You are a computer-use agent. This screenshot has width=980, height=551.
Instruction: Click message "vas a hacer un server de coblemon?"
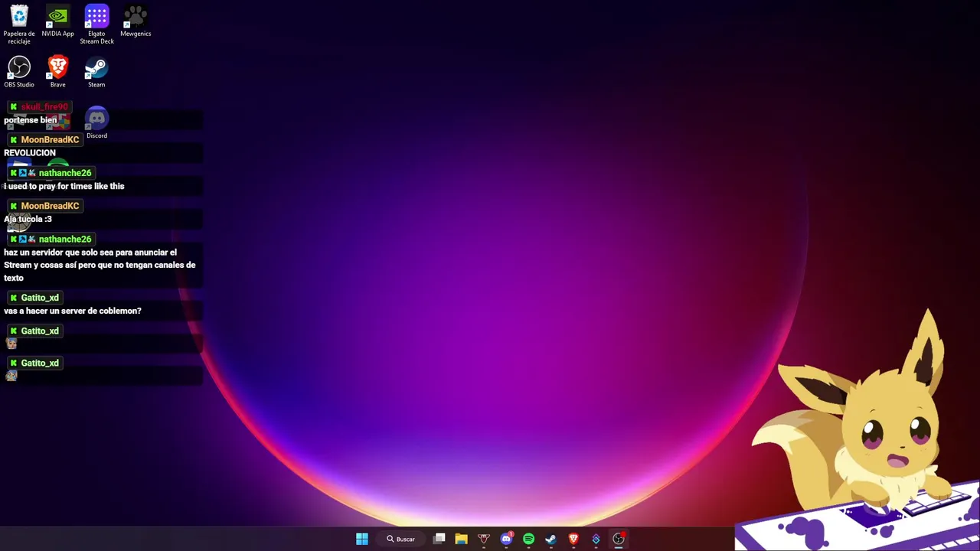[x=73, y=311]
